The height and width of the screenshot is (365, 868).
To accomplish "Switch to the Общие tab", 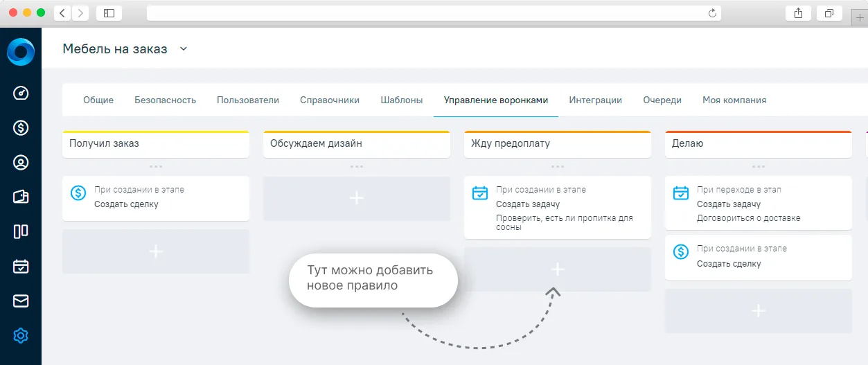I will point(98,100).
